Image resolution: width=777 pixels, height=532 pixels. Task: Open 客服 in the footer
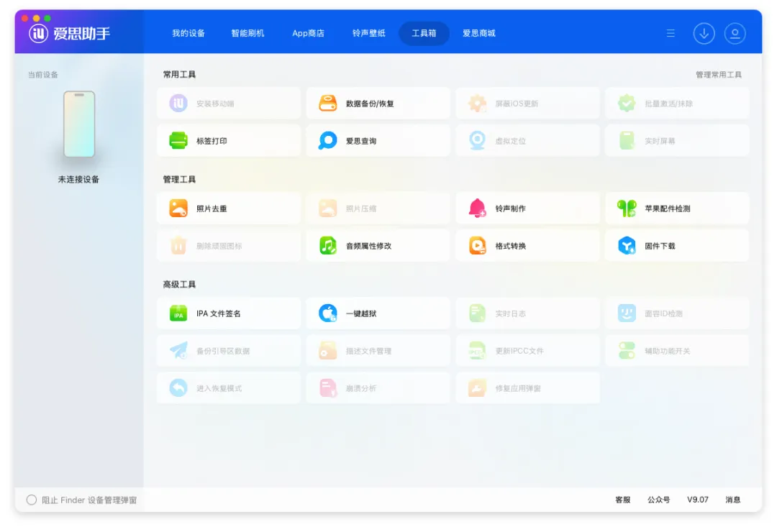tap(623, 500)
